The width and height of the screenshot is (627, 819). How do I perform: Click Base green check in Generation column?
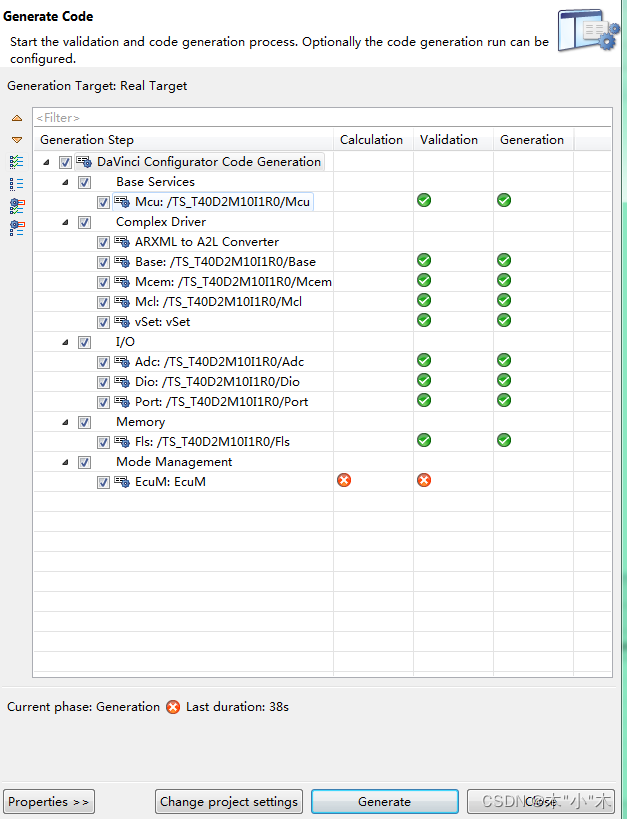point(504,260)
